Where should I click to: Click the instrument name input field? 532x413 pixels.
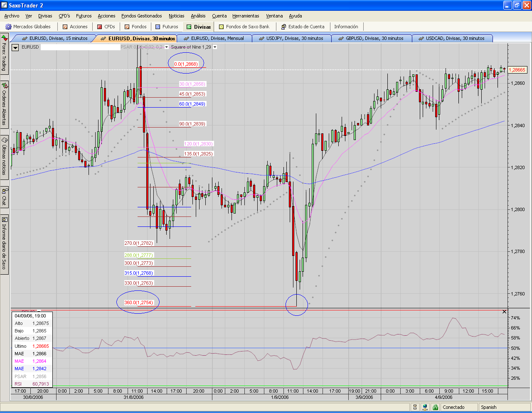(x=80, y=47)
